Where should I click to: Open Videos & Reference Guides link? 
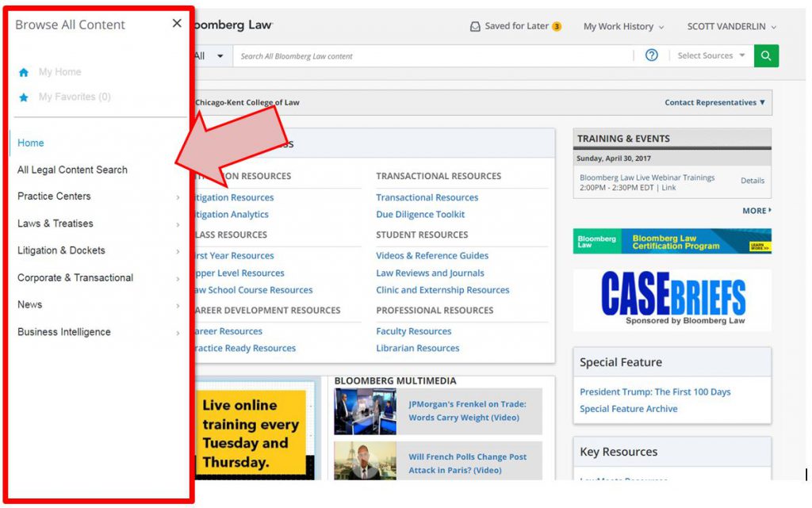click(x=432, y=255)
